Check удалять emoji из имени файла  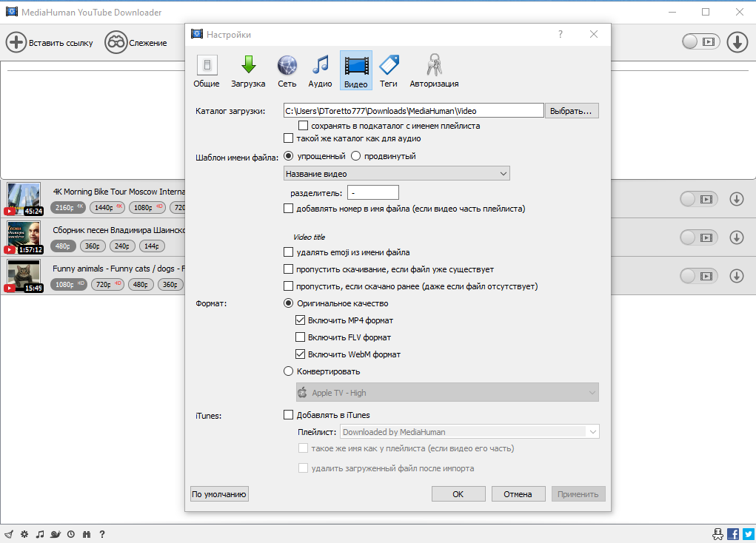coord(288,252)
